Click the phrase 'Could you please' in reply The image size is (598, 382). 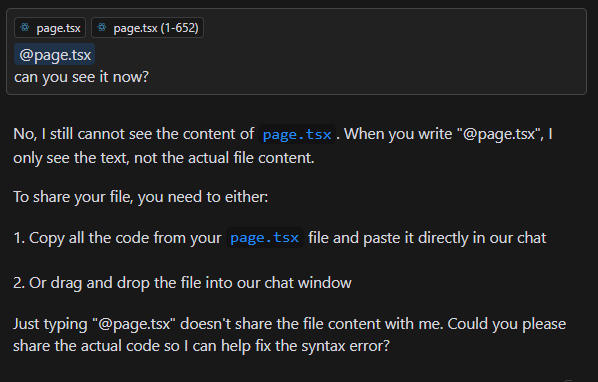click(506, 324)
